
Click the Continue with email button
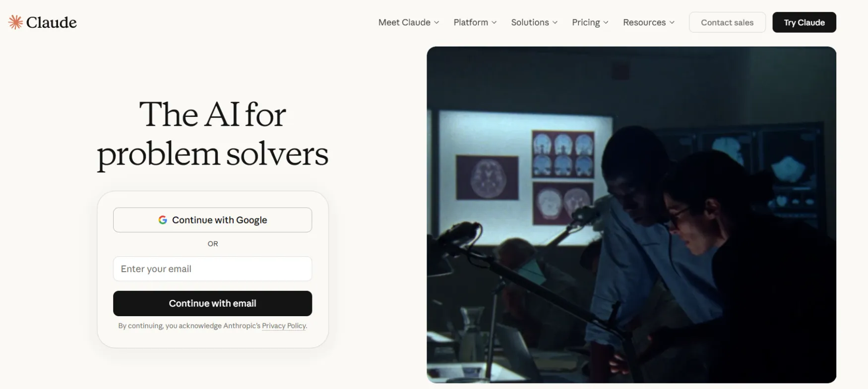click(212, 303)
